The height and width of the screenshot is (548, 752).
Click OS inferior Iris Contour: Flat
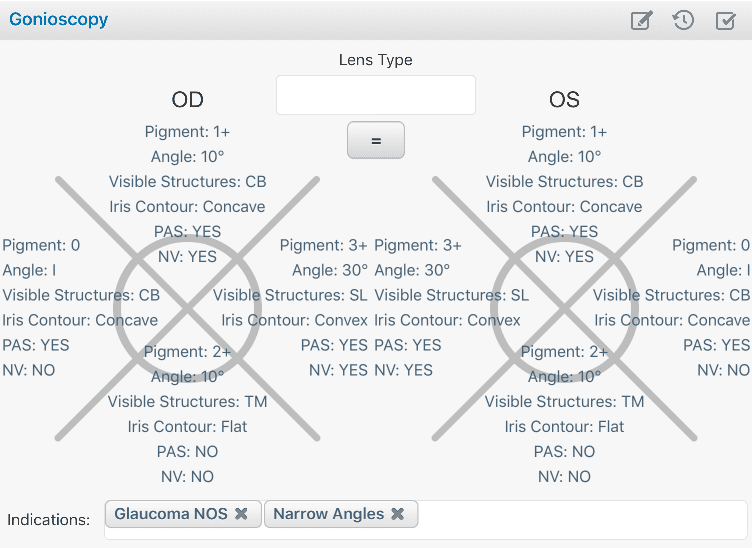point(564,426)
